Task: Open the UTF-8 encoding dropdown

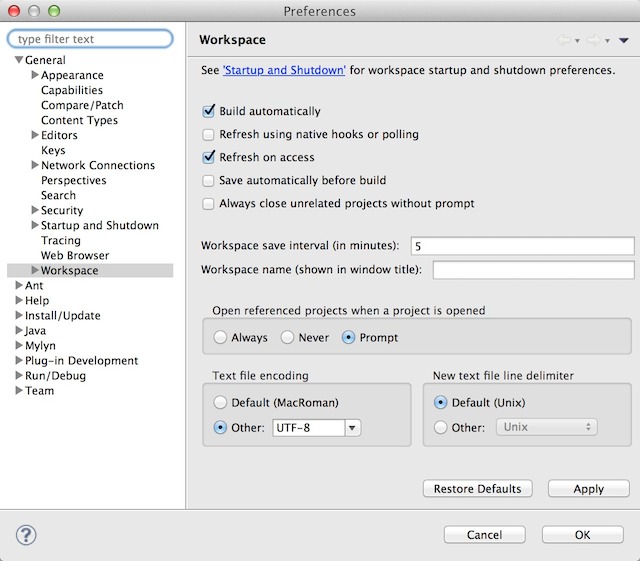Action: coord(352,428)
